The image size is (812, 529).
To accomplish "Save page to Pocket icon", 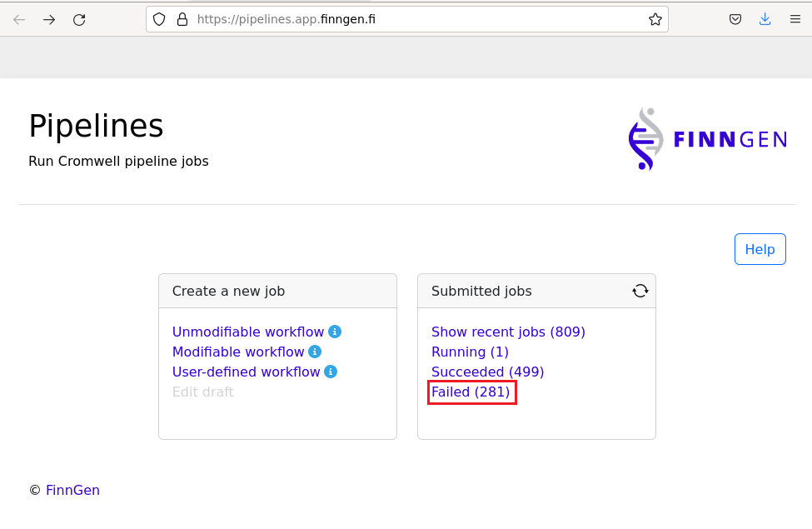I will (735, 19).
